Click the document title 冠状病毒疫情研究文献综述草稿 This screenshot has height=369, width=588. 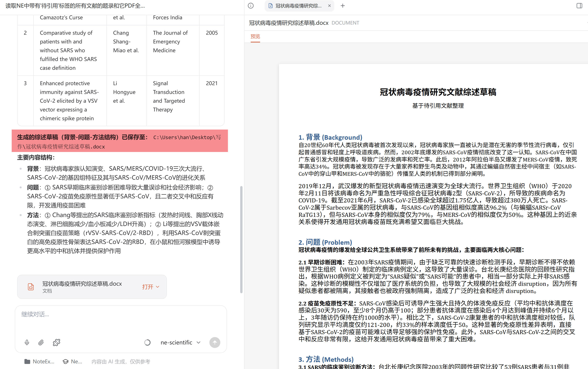pyautogui.click(x=438, y=92)
